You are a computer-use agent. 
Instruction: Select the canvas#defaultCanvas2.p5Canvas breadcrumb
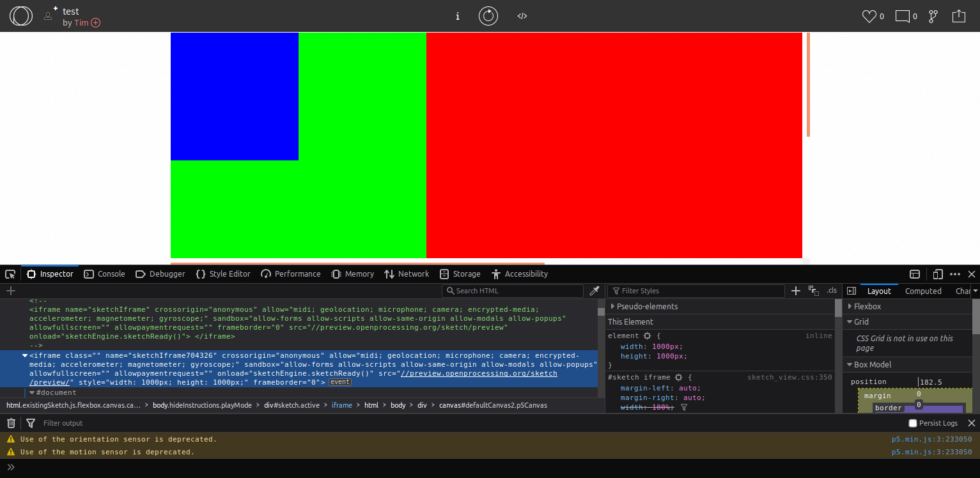coord(493,405)
